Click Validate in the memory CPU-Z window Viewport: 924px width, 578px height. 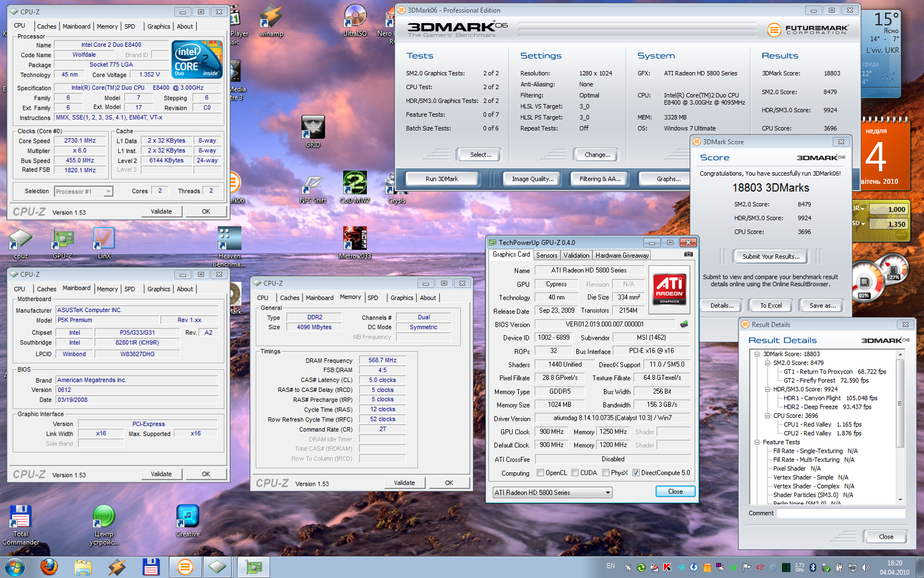click(404, 483)
